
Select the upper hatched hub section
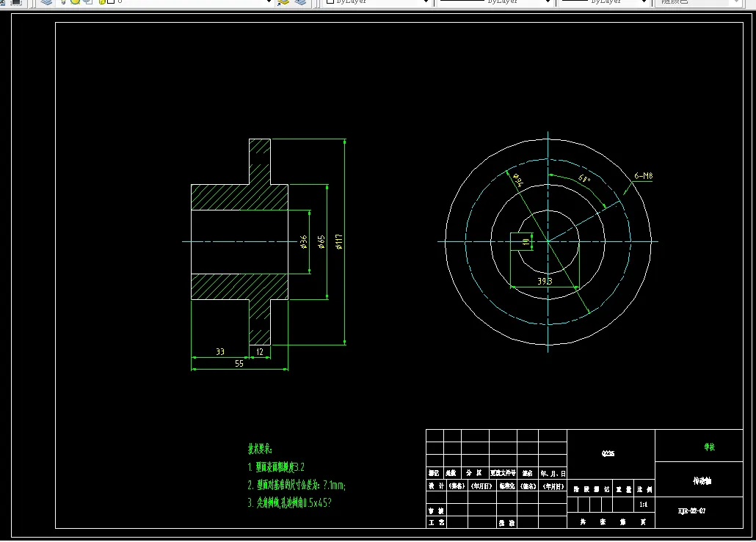coord(239,197)
